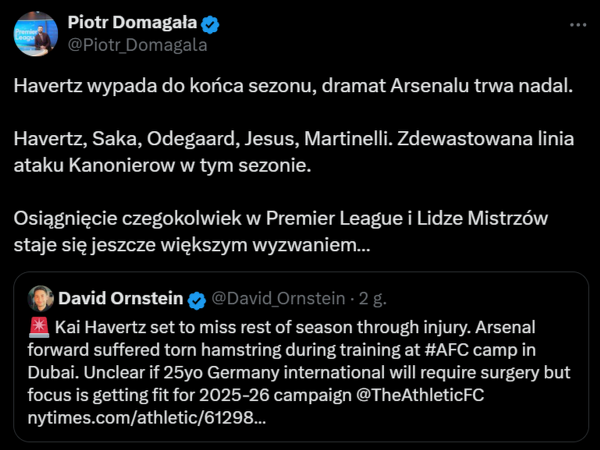Open the three-dot more options menu
The image size is (600, 450).
[x=577, y=24]
